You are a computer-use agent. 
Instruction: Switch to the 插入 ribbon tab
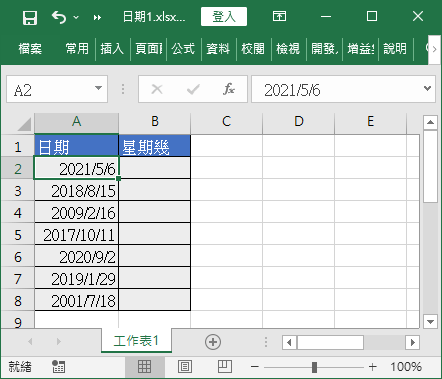[112, 49]
